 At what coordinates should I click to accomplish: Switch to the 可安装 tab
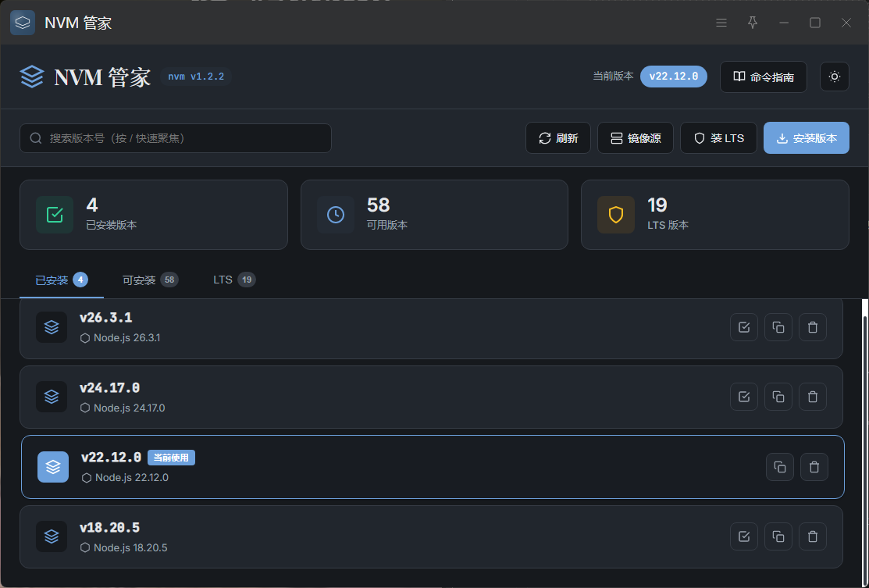point(150,280)
